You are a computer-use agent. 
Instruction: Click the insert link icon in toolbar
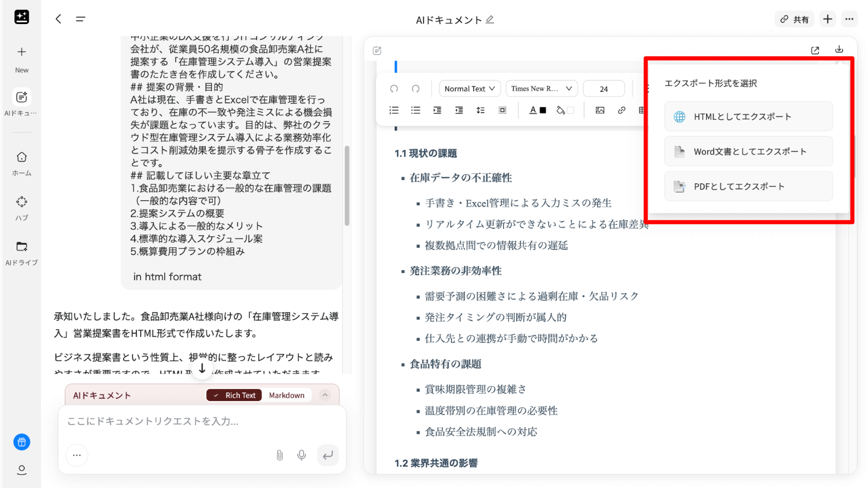tap(622, 111)
